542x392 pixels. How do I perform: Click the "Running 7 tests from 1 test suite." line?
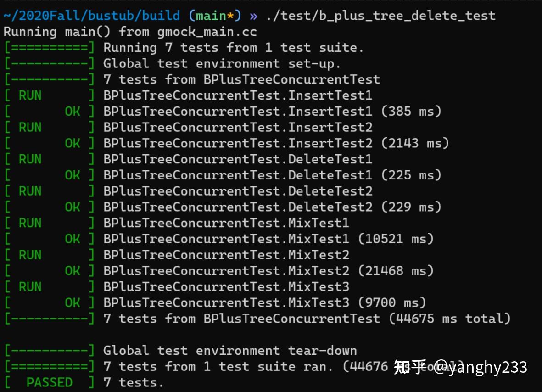(x=233, y=47)
